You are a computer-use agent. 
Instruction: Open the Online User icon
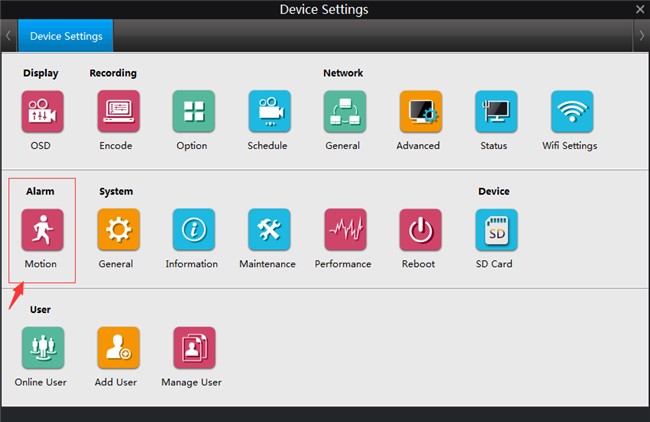pos(43,348)
